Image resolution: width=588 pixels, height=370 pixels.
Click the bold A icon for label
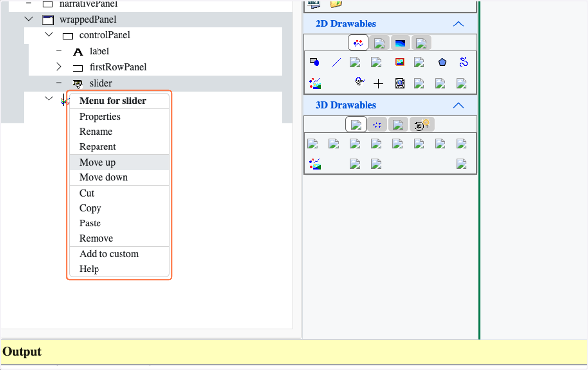click(x=78, y=52)
